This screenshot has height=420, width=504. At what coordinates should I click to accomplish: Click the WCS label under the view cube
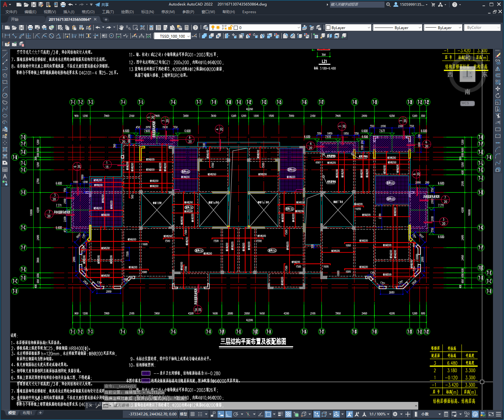(467, 103)
